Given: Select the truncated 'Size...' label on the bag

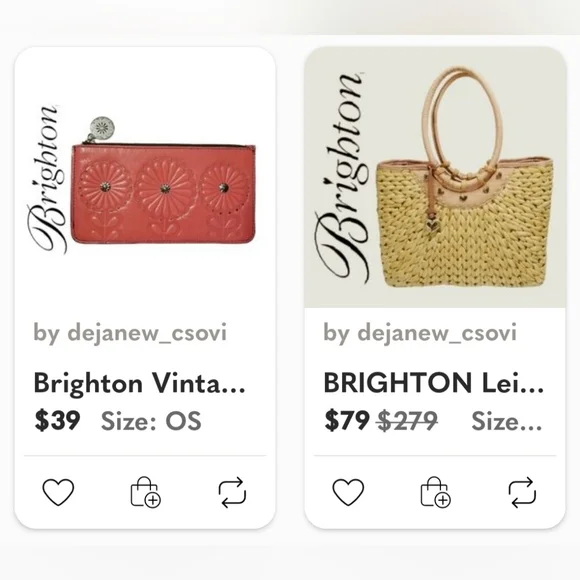Looking at the screenshot, I should tap(507, 421).
